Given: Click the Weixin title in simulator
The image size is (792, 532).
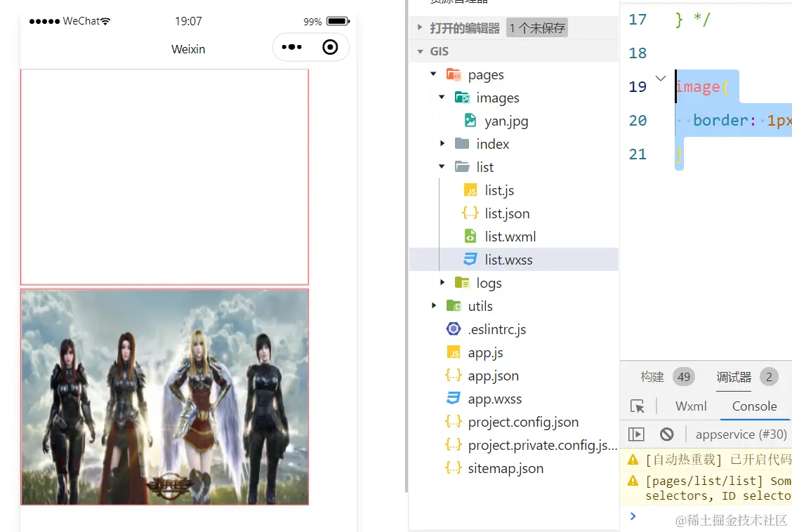Looking at the screenshot, I should pos(188,49).
